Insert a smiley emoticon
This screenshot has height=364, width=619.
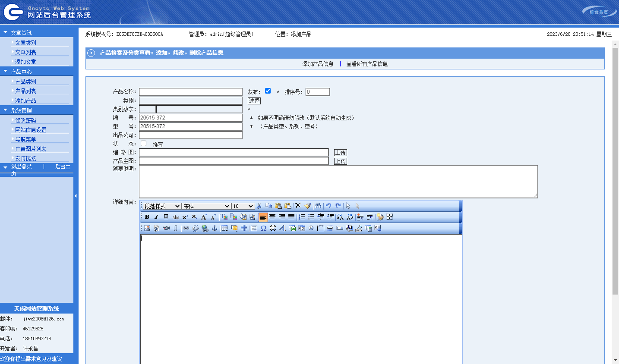click(x=273, y=228)
